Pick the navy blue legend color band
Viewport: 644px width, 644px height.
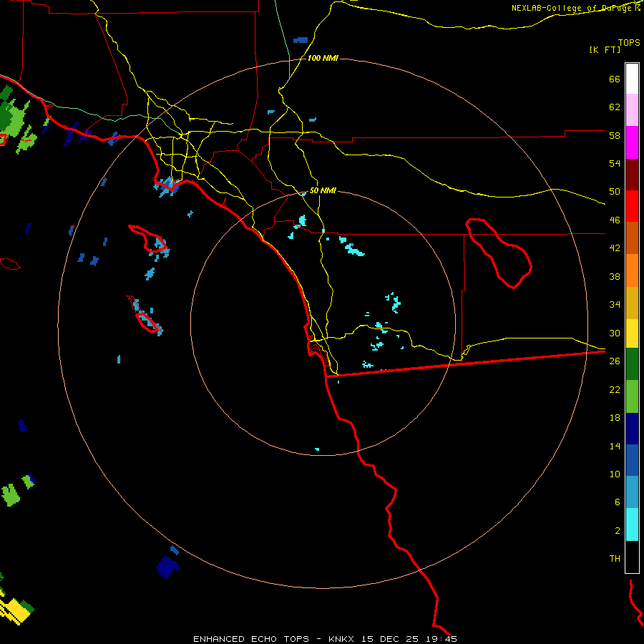632,429
